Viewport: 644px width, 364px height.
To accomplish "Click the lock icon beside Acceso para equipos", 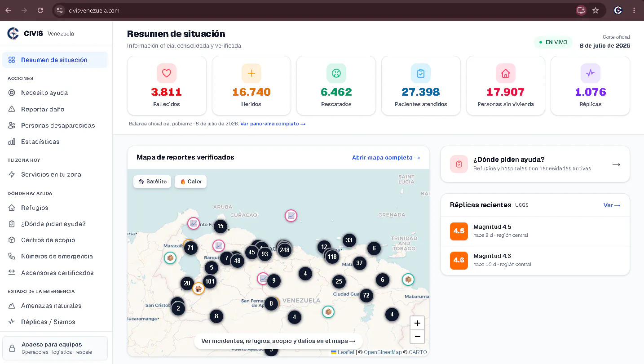I will point(12,348).
